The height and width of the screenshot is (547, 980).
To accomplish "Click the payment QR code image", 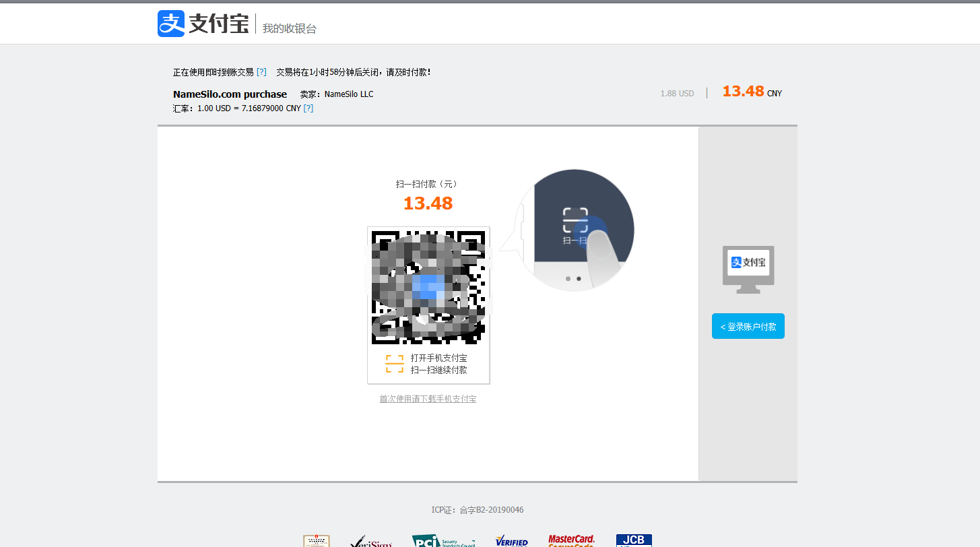I will tap(428, 287).
